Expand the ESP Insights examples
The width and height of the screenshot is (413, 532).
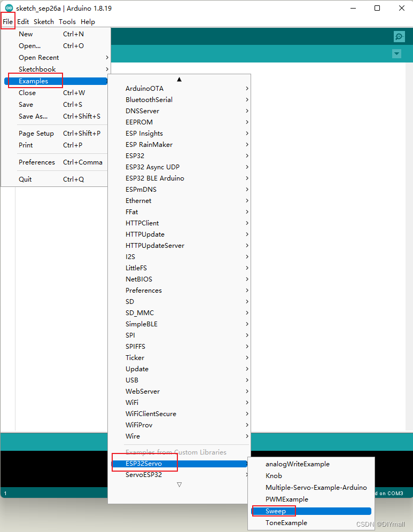tap(180, 134)
